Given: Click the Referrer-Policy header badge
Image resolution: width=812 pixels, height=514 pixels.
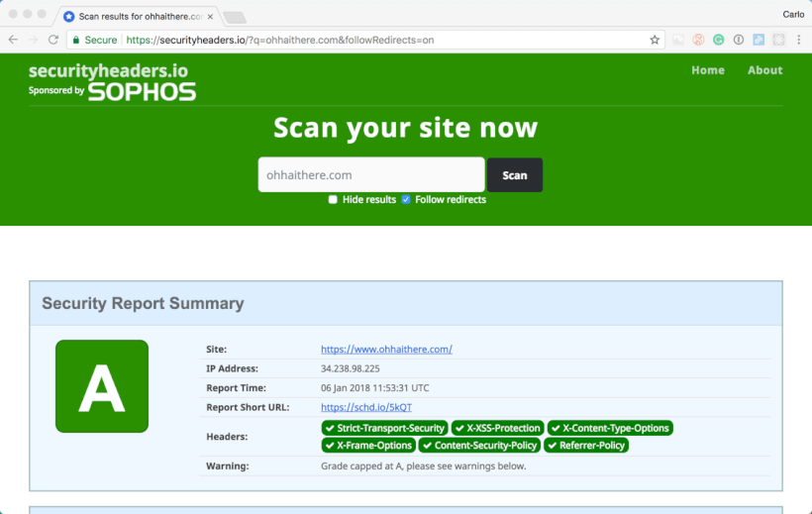Looking at the screenshot, I should click(586, 445).
